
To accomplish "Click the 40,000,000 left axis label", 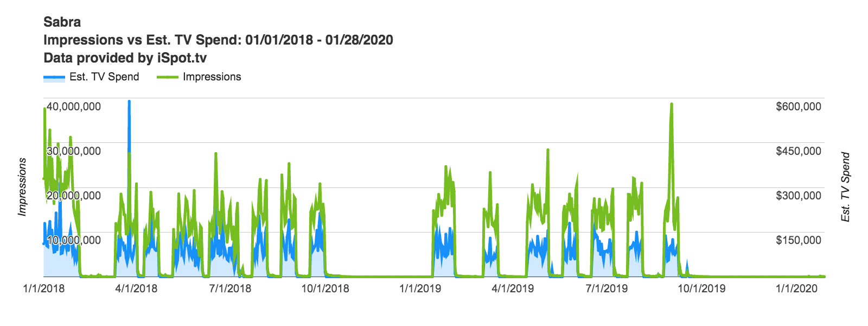I will coord(74,106).
